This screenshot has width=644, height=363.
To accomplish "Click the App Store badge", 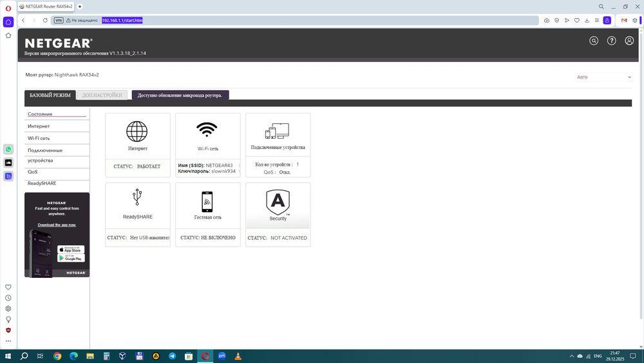I will (x=71, y=249).
